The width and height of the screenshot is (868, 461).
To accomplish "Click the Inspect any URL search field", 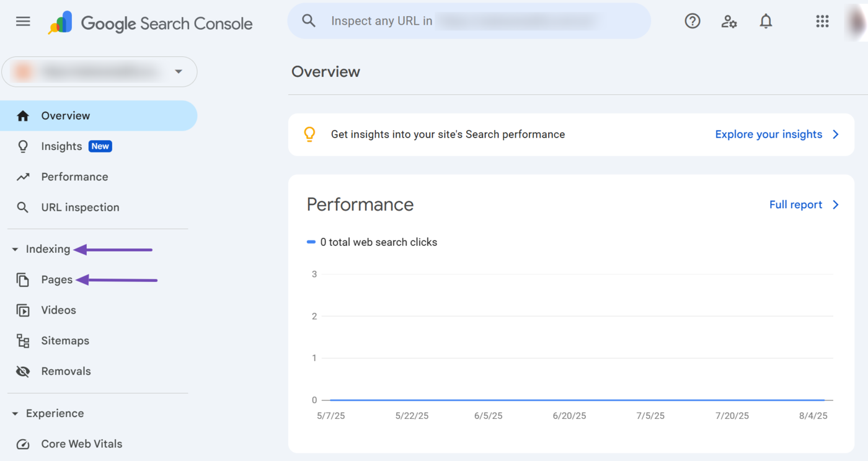I will [469, 21].
